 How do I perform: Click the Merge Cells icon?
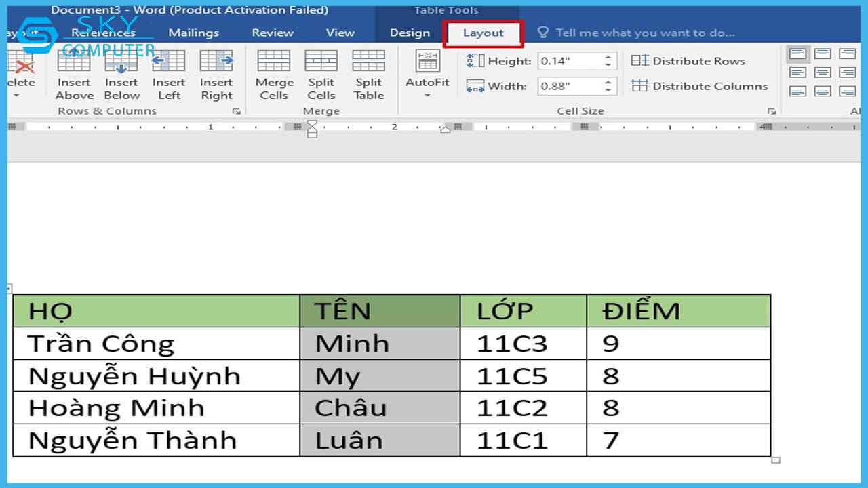pyautogui.click(x=274, y=75)
